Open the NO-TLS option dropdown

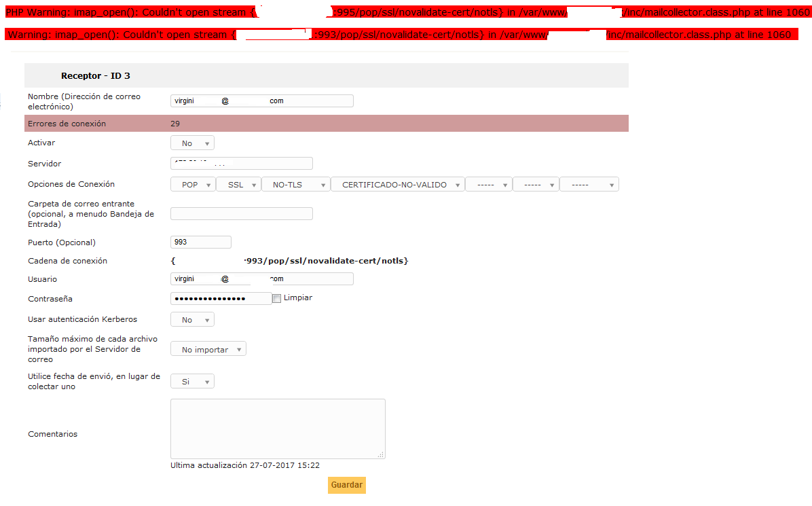tap(295, 183)
